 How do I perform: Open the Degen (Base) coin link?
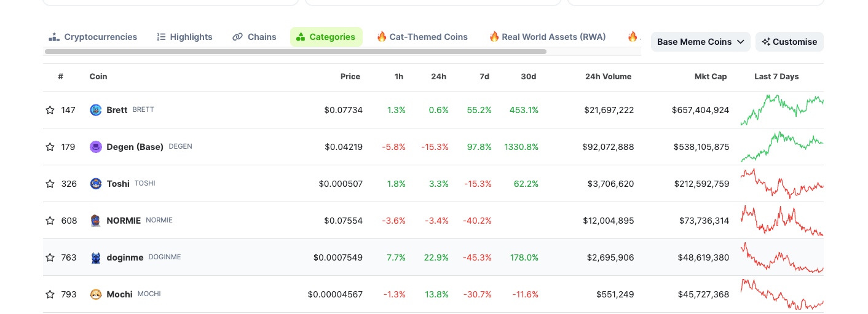pos(135,147)
